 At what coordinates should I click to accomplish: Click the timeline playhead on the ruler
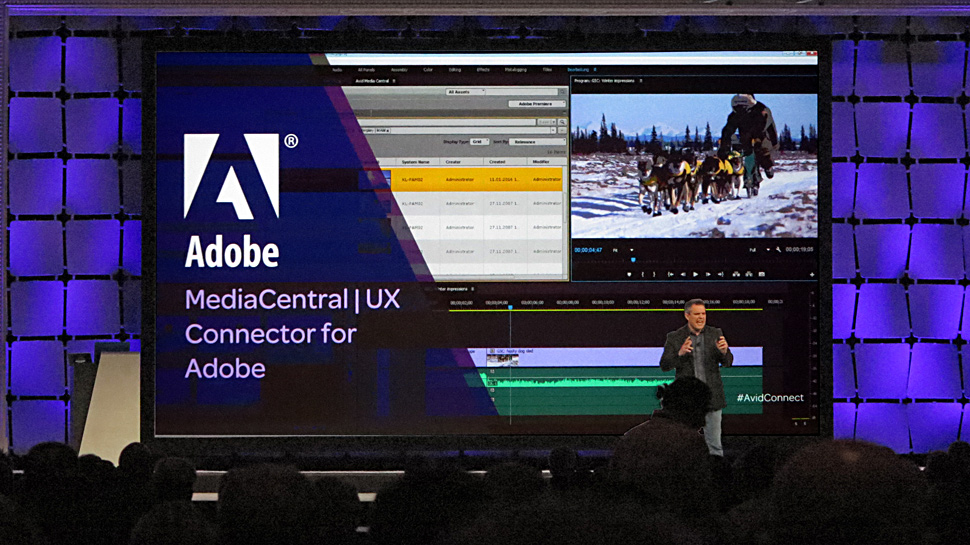click(x=510, y=307)
